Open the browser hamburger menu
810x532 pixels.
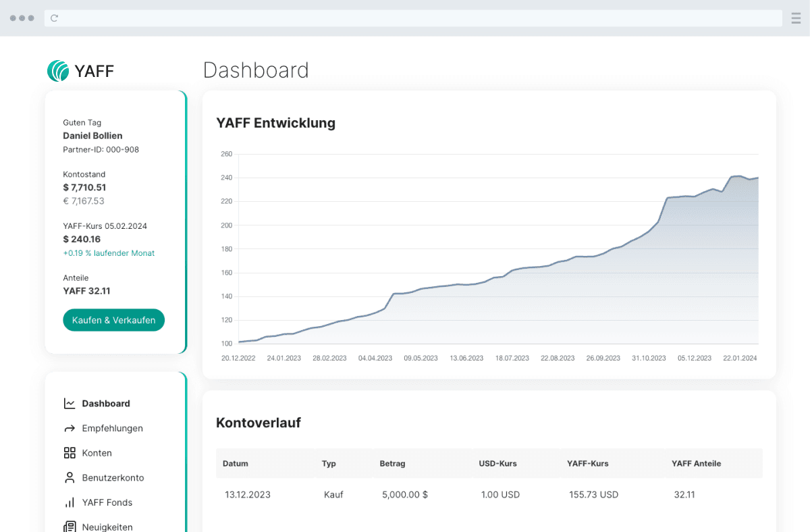pyautogui.click(x=796, y=18)
